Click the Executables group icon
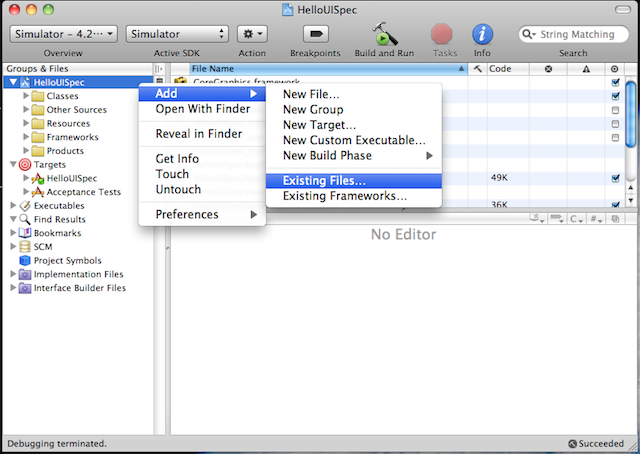The image size is (640, 454). point(25,206)
